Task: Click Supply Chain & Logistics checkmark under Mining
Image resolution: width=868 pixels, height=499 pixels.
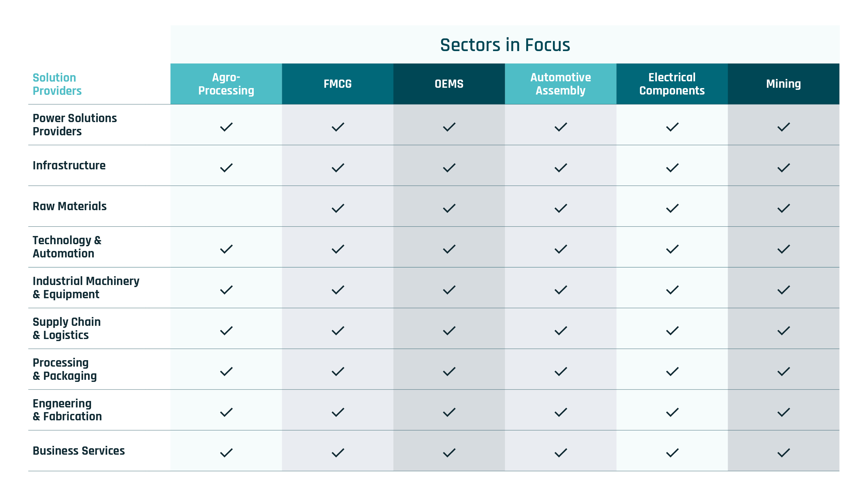Action: 783,331
